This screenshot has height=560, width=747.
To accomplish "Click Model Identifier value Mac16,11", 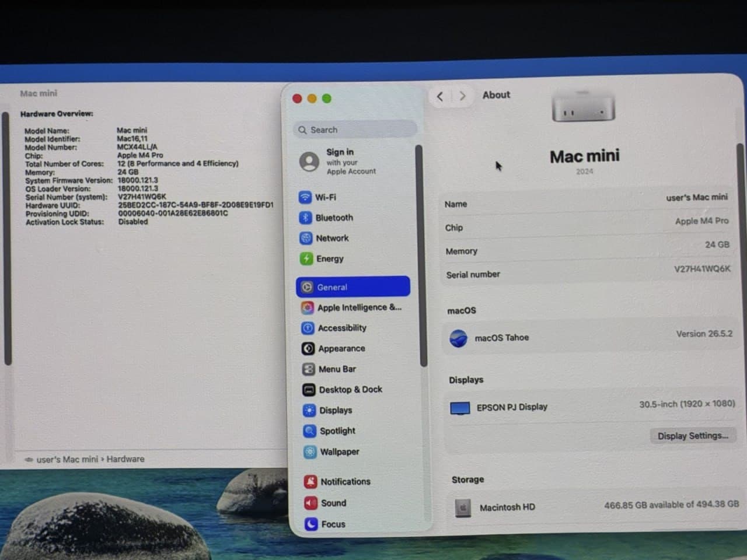I will tap(132, 139).
